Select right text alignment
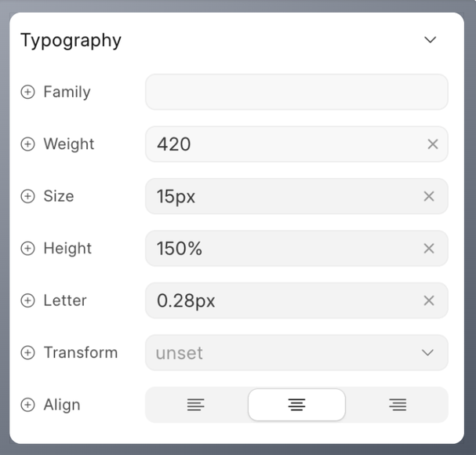Viewport: 476px width, 455px height. (398, 405)
